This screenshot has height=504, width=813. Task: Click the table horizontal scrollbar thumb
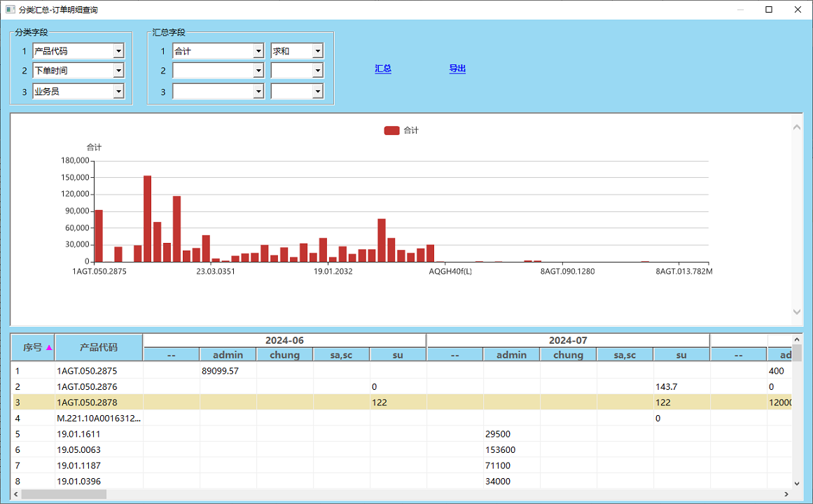[x=64, y=494]
